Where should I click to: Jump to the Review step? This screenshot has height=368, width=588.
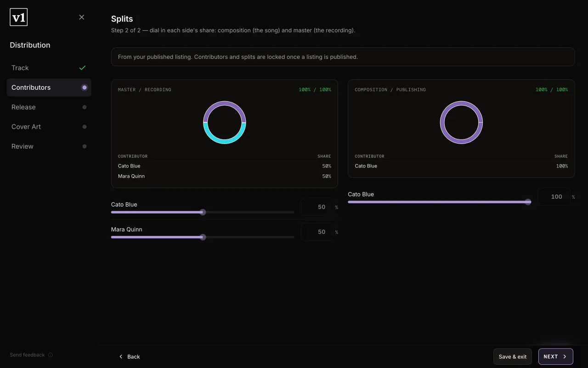(49, 146)
